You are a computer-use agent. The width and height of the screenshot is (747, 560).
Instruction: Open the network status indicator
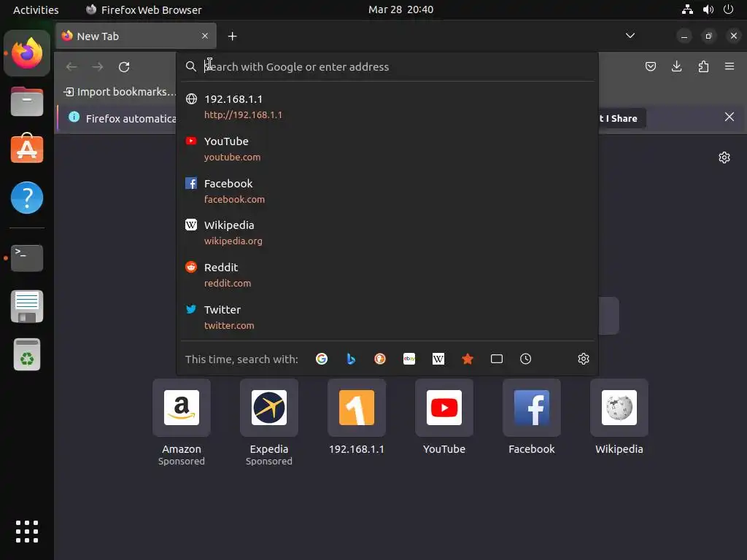click(687, 9)
